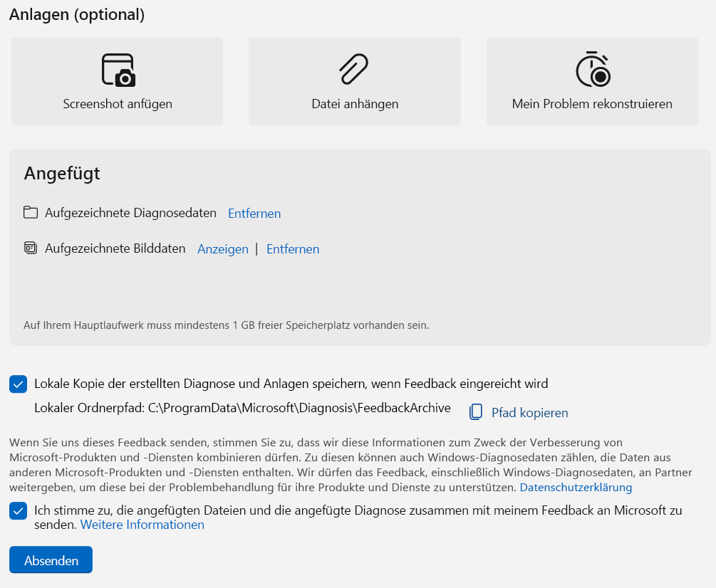Select the Datei anhängen label
This screenshot has height=588, width=716.
[x=355, y=104]
